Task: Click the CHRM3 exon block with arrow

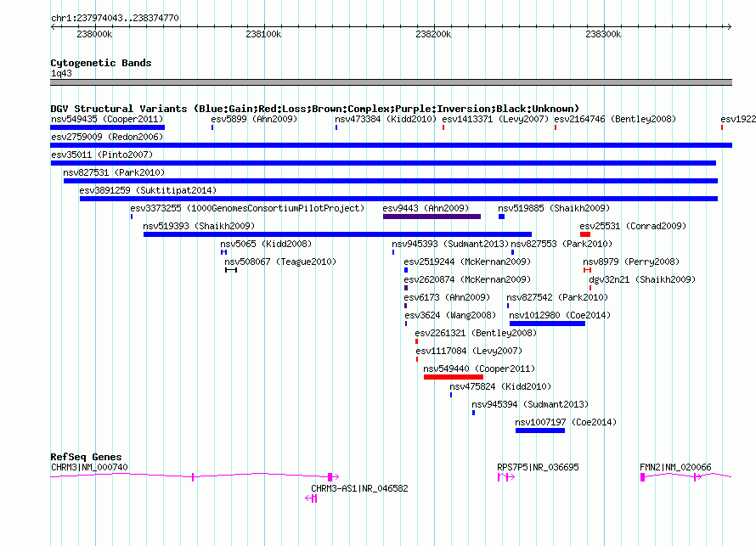Action: [333, 477]
